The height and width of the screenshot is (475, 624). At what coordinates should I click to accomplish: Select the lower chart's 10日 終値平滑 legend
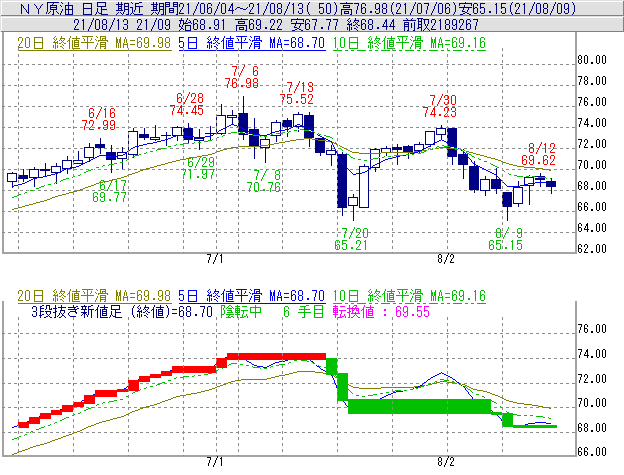(409, 296)
